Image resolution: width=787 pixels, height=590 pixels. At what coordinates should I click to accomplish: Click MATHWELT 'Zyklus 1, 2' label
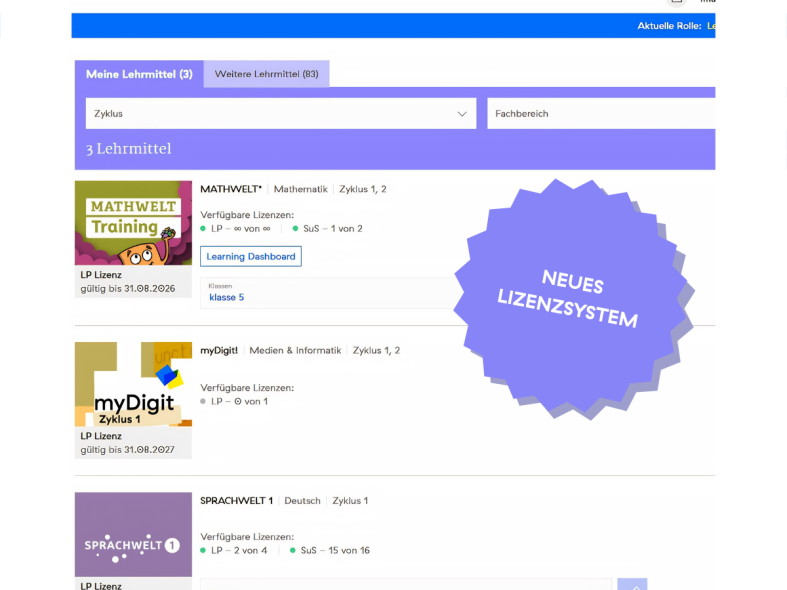[362, 189]
